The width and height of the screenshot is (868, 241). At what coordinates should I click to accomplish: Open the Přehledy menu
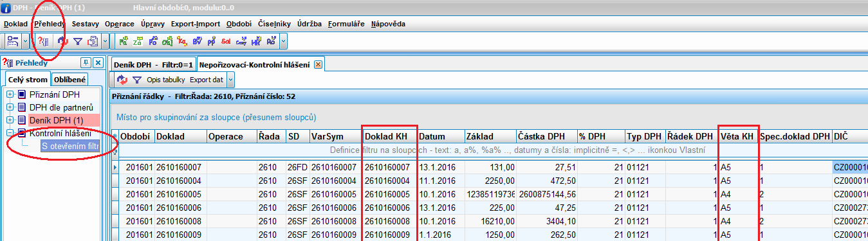point(50,24)
